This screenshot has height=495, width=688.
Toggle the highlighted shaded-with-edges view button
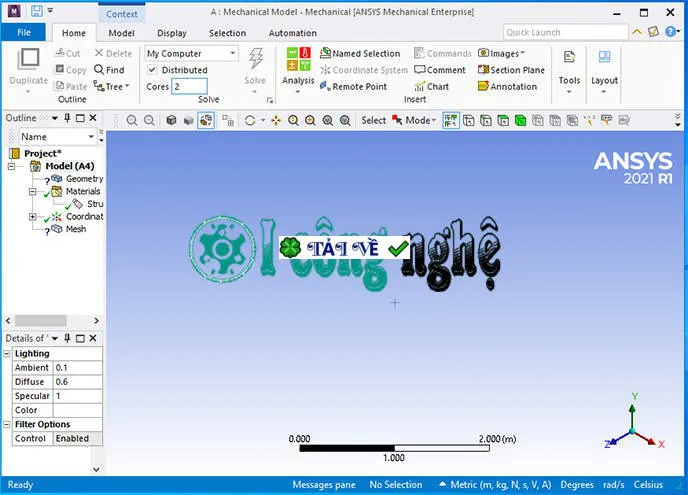point(206,120)
